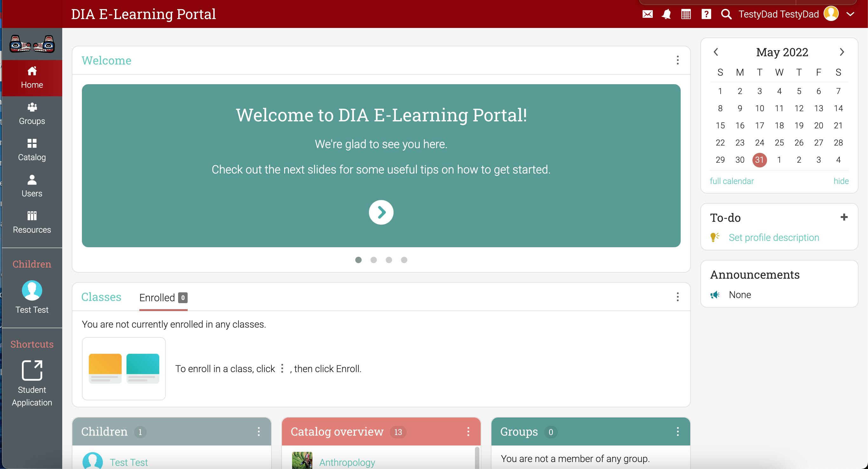Open Resources in the sidebar

click(32, 222)
